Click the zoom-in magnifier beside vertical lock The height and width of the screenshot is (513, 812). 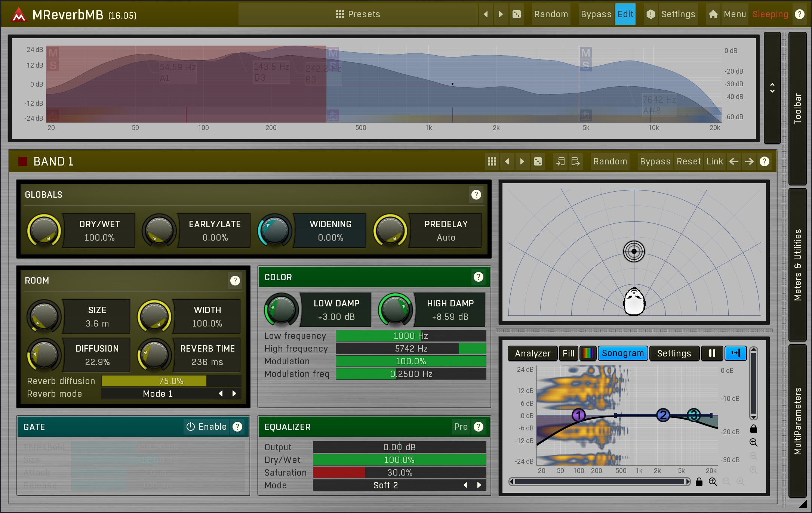coord(754,442)
